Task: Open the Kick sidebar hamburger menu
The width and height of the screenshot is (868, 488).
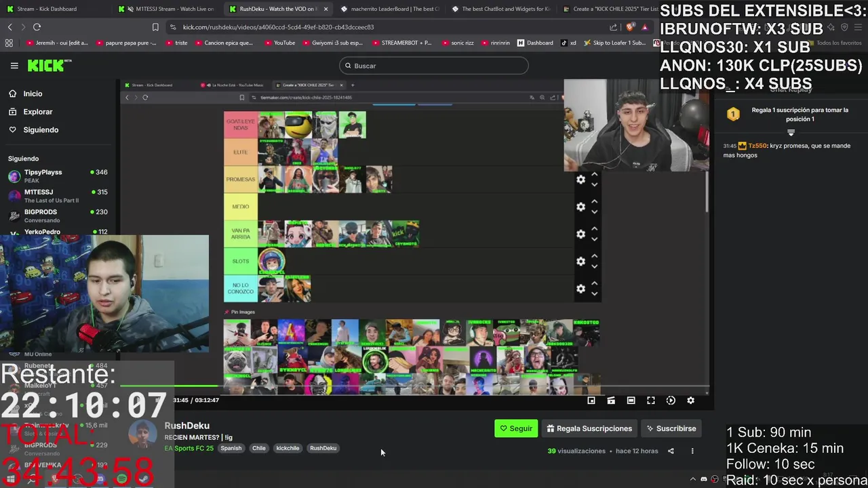Action: 14,66
